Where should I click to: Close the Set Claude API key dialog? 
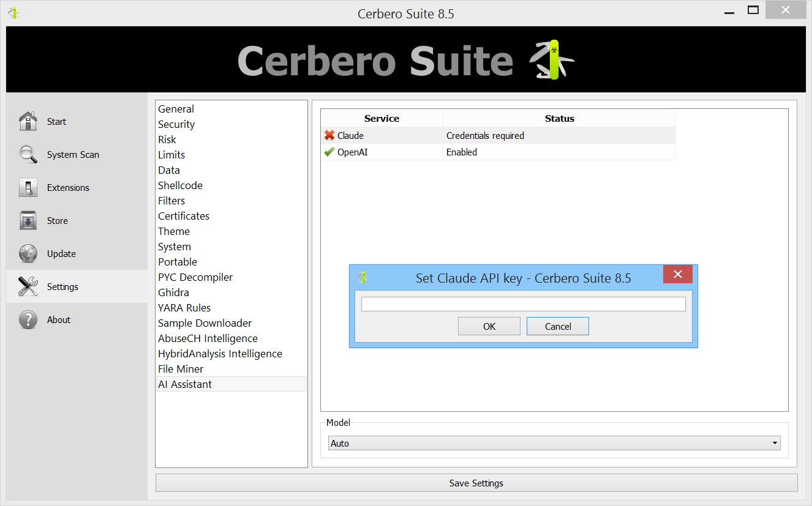(x=677, y=275)
